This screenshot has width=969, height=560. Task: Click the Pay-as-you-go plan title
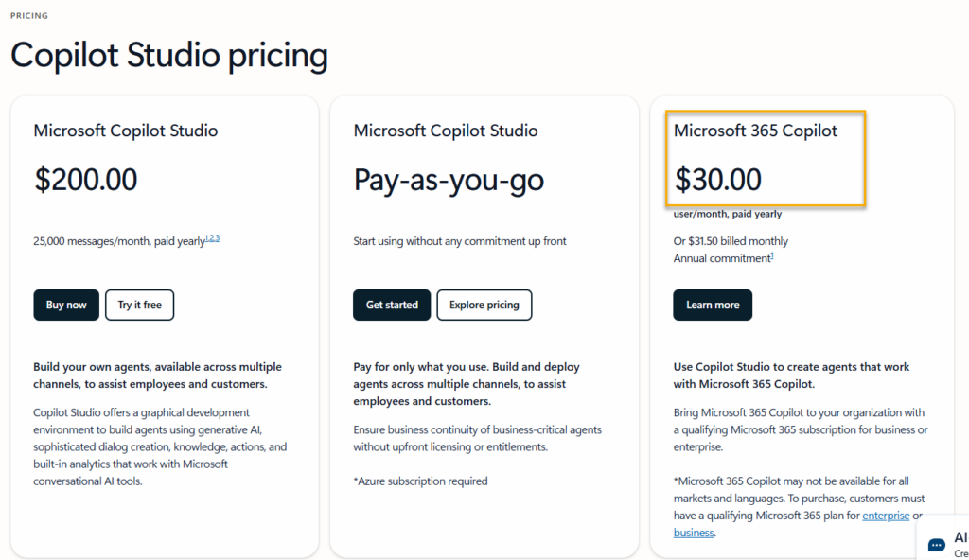pos(449,179)
